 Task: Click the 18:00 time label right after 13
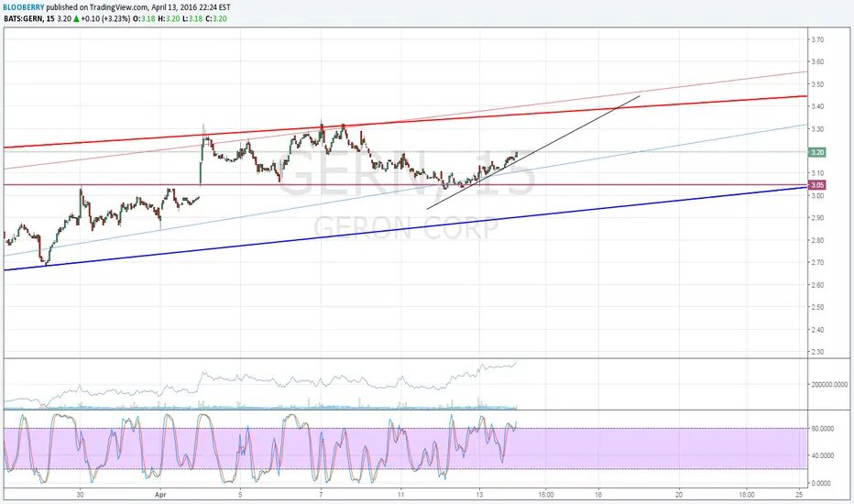click(546, 495)
